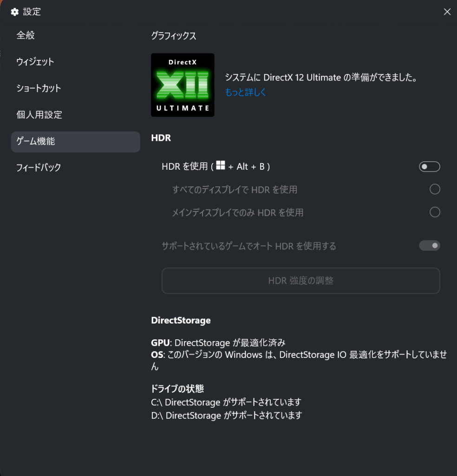457x476 pixels.
Task: Click the HDR 強度の調整 button
Action: coord(301,280)
